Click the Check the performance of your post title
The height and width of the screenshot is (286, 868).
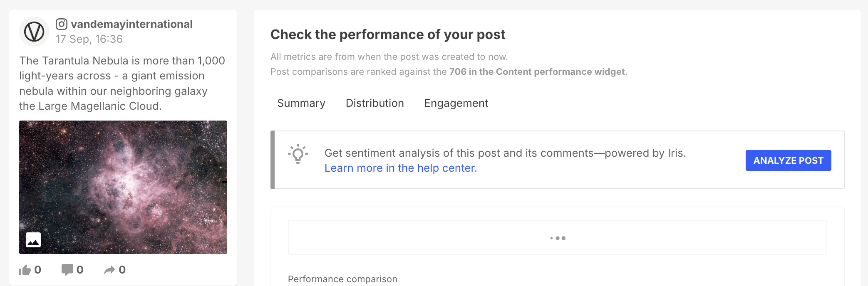point(388,35)
